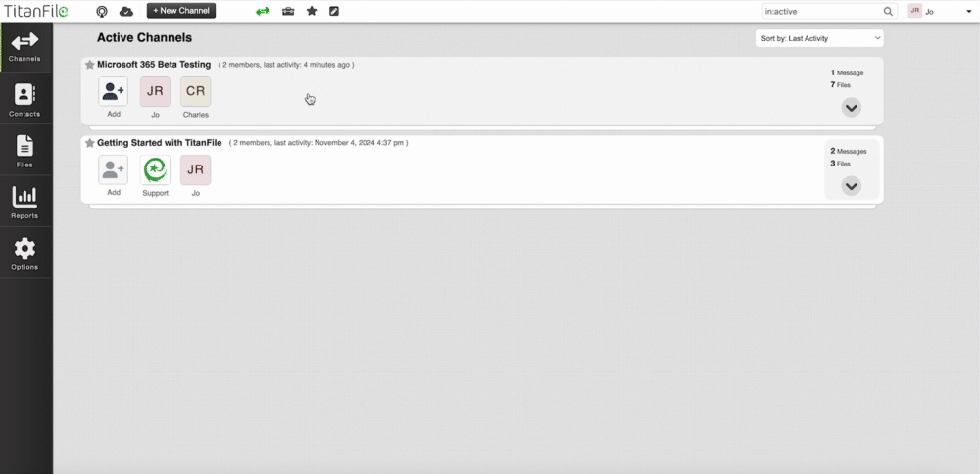Click the green channels arrows icon in top bar
The height and width of the screenshot is (474, 980).
pyautogui.click(x=263, y=11)
